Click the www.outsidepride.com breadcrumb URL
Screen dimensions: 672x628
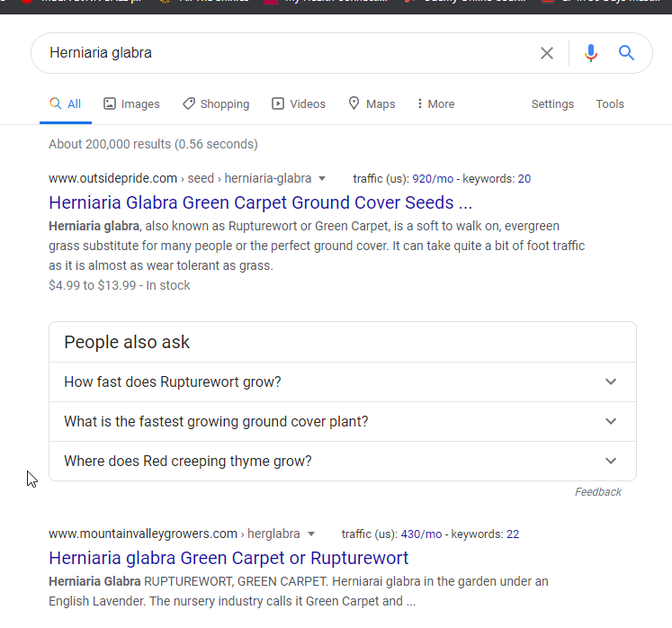180,178
